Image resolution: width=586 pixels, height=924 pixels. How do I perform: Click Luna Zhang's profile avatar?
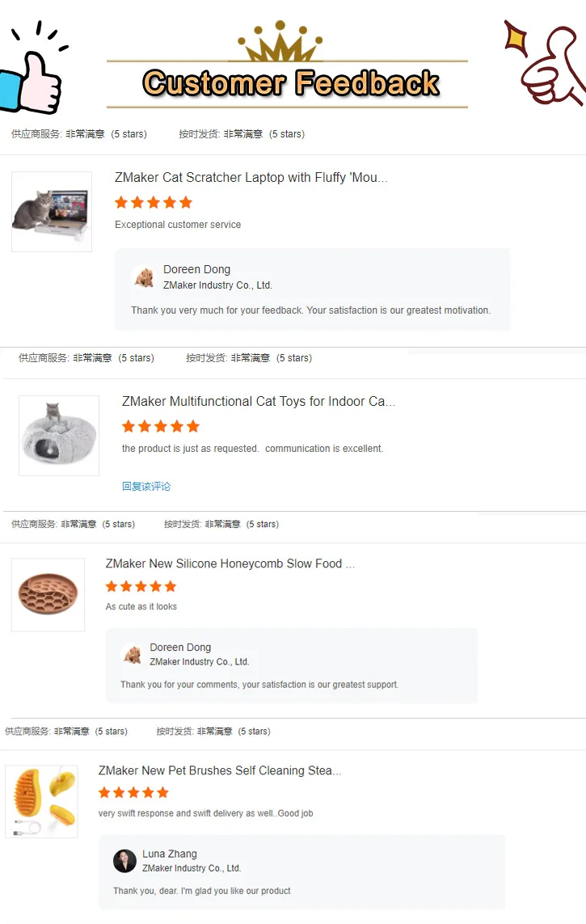[x=124, y=861]
